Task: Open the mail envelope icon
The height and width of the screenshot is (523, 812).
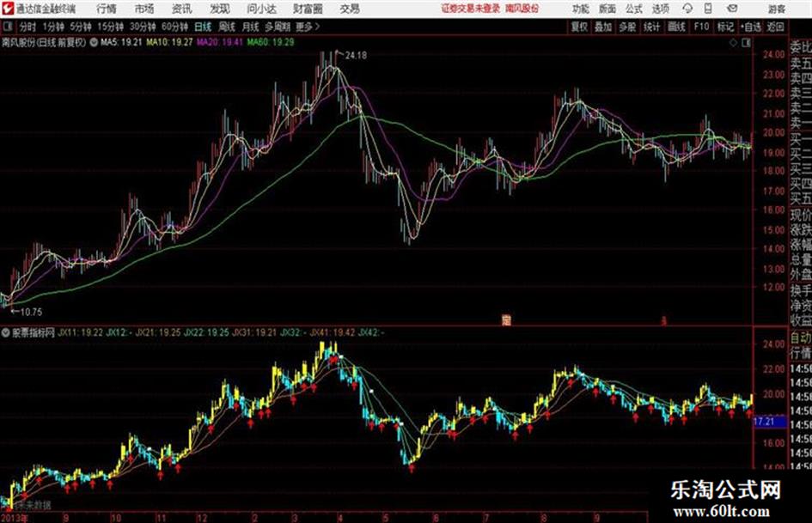Action: click(732, 9)
